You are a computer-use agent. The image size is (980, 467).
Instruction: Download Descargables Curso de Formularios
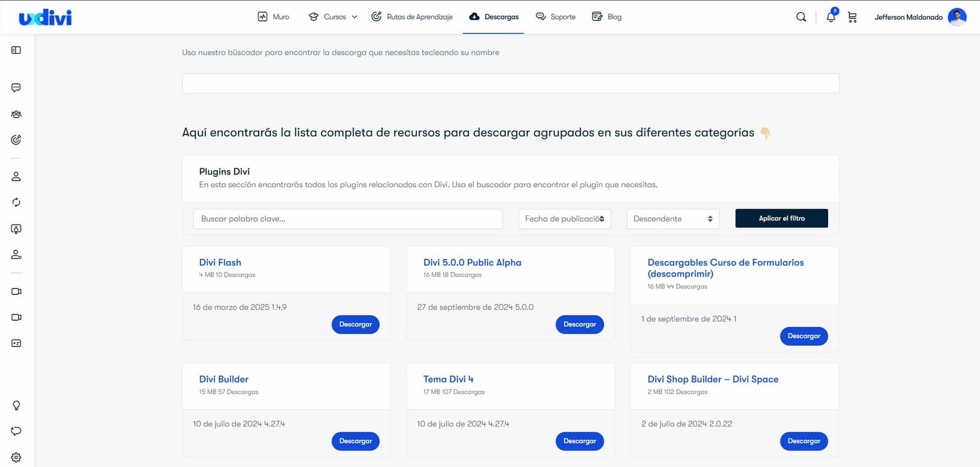(x=804, y=336)
